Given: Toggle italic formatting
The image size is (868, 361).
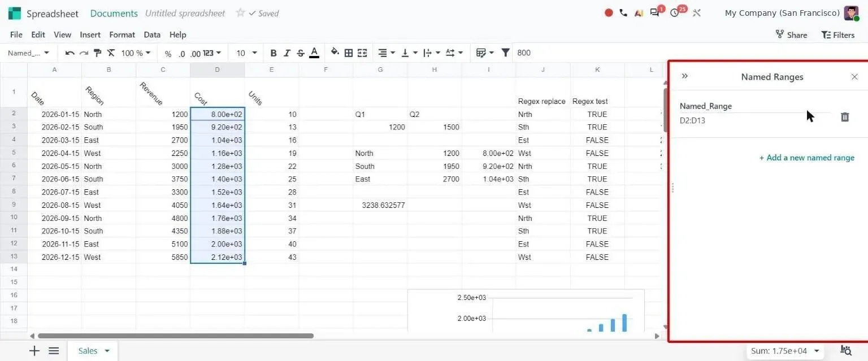Looking at the screenshot, I should 287,53.
